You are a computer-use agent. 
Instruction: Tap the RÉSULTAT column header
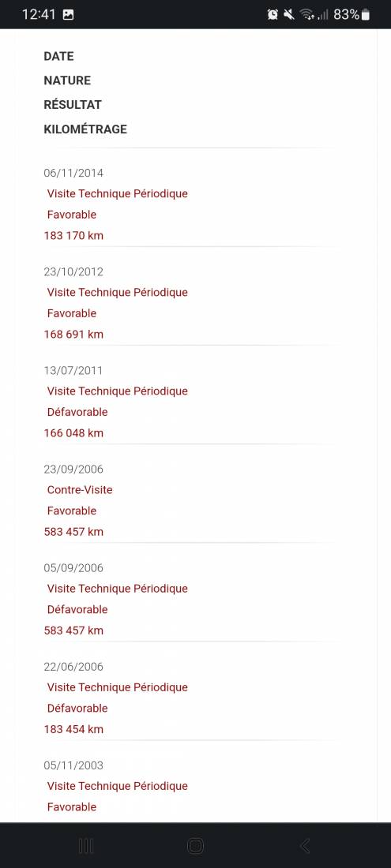pos(73,105)
